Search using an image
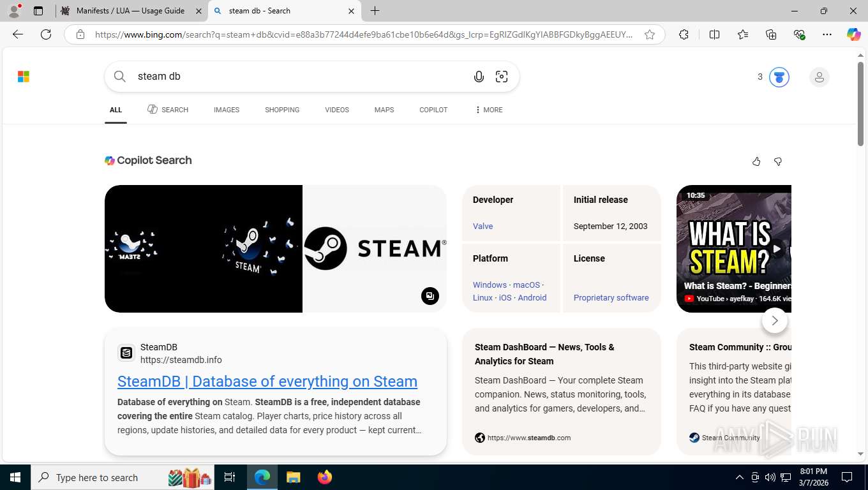Screen dimensions: 868x490 click(502, 77)
